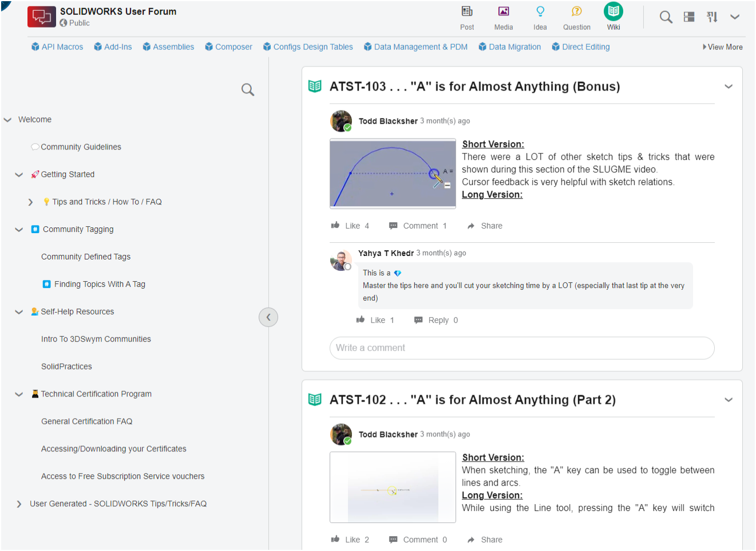Open Community Guidelines page

pyautogui.click(x=81, y=147)
